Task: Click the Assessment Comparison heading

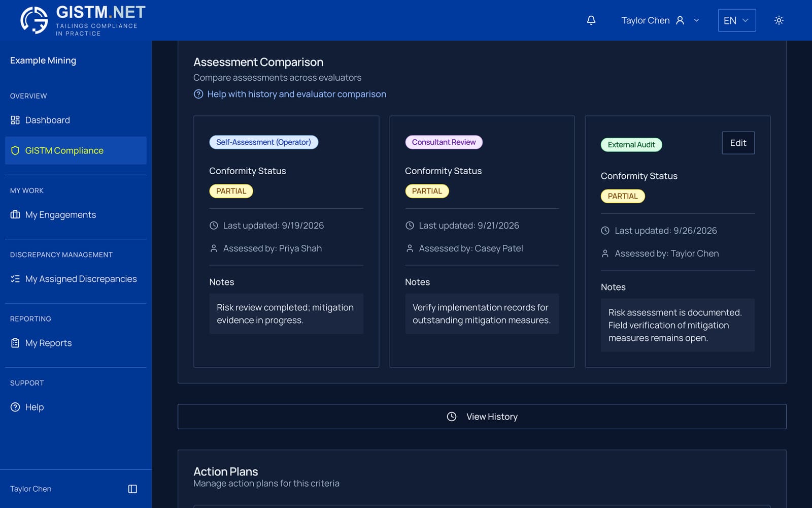Action: (258, 62)
